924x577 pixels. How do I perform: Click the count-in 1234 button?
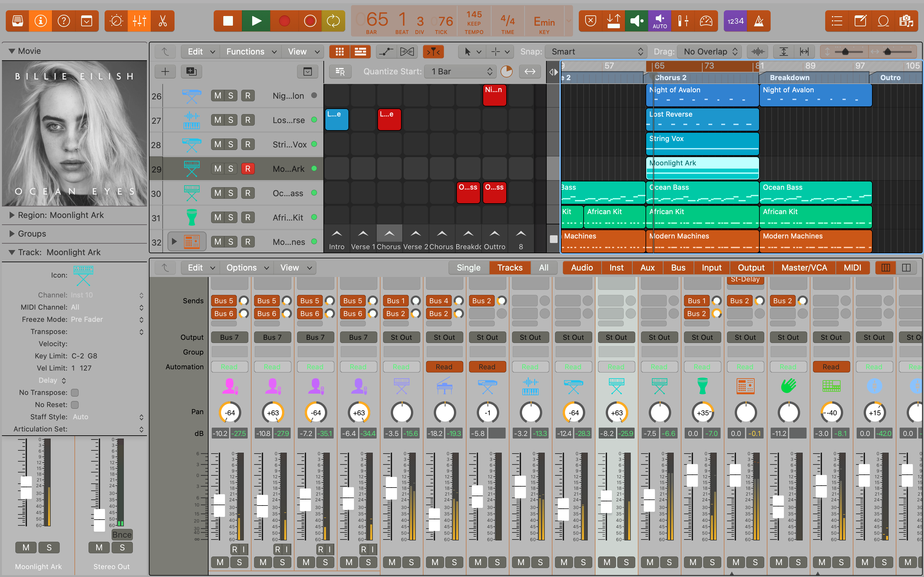pyautogui.click(x=735, y=21)
